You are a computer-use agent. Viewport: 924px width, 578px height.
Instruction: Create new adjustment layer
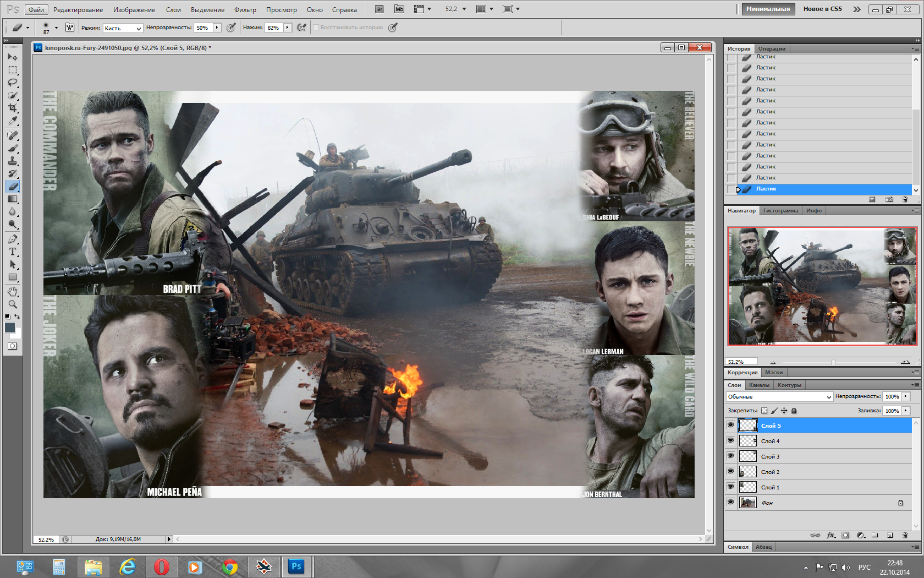(861, 535)
